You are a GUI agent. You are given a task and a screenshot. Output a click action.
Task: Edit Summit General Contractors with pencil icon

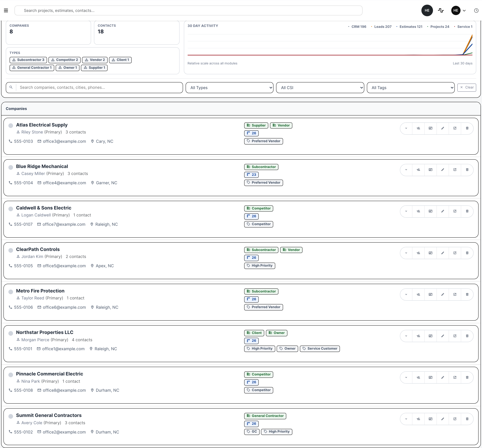443,419
